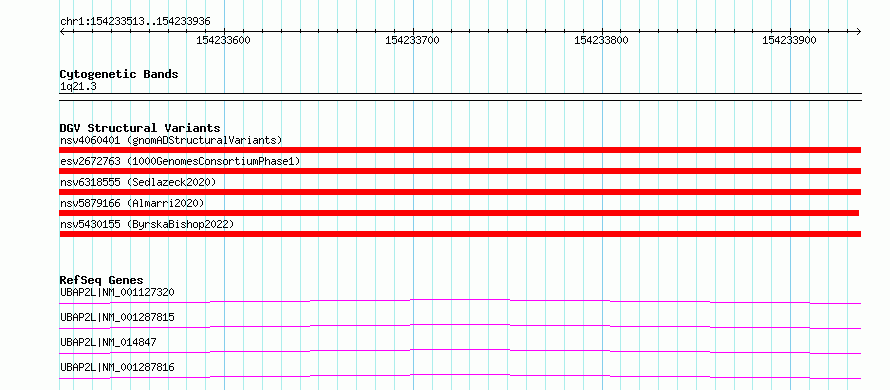Viewport: 890px width, 390px height.
Task: Click the chr1:154233513..154233936 region label
Action: click(x=135, y=22)
